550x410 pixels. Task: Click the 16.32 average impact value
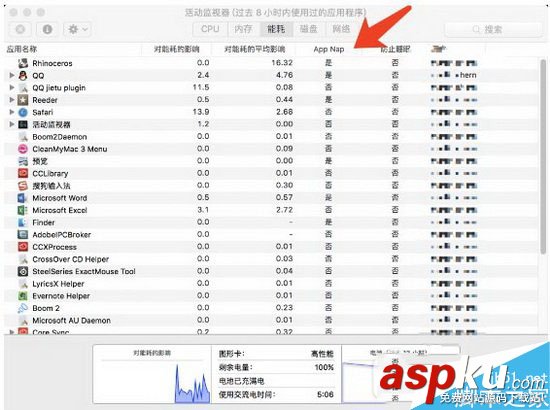tap(282, 63)
